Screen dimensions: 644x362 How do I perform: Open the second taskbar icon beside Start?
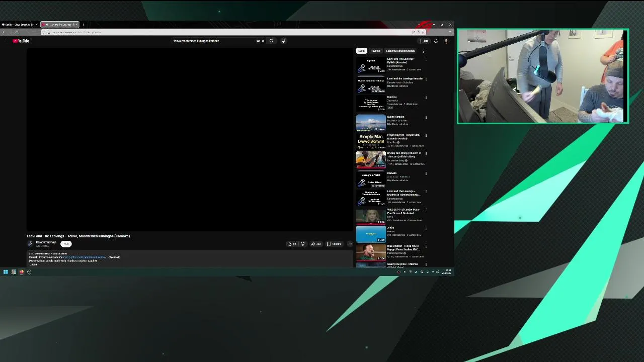click(x=14, y=272)
